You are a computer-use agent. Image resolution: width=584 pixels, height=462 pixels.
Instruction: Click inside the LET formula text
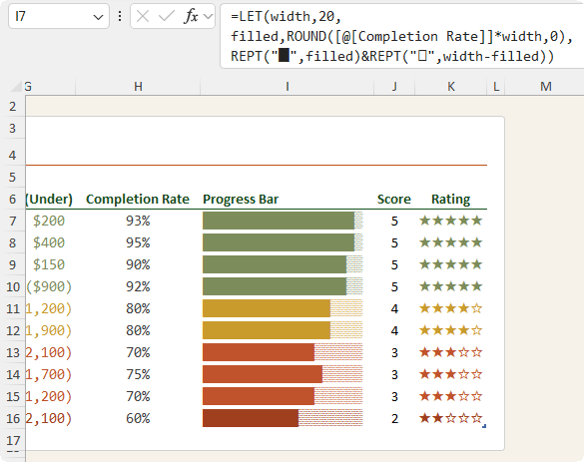coord(401,37)
